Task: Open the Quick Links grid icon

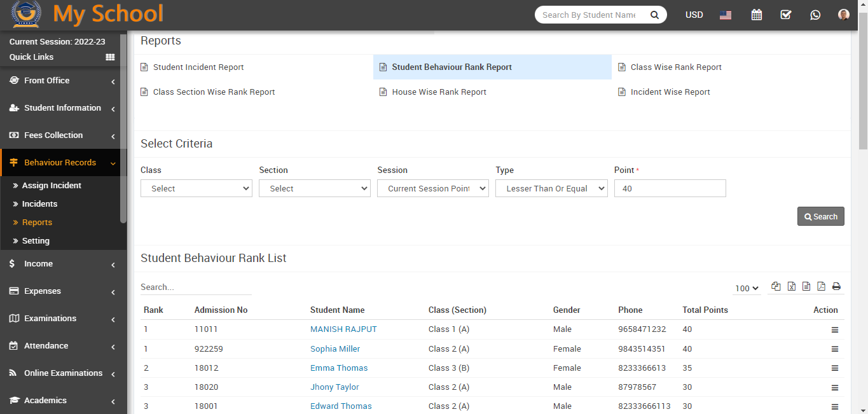Action: click(110, 57)
